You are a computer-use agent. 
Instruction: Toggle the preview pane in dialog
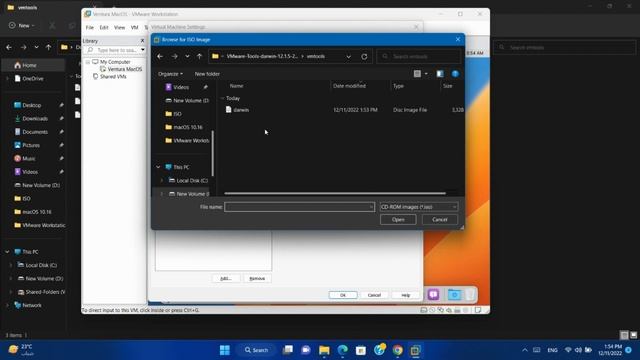[x=440, y=74]
